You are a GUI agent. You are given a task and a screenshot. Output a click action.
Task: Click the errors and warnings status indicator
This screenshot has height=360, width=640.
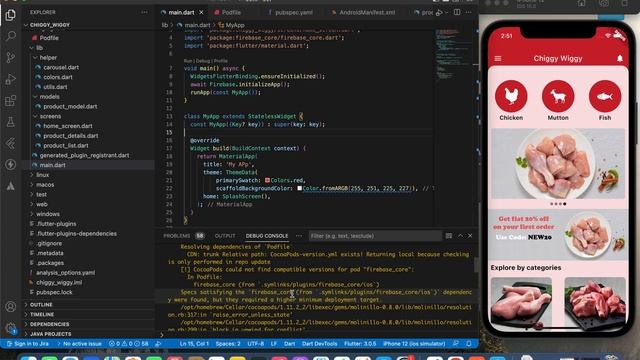coord(129,344)
